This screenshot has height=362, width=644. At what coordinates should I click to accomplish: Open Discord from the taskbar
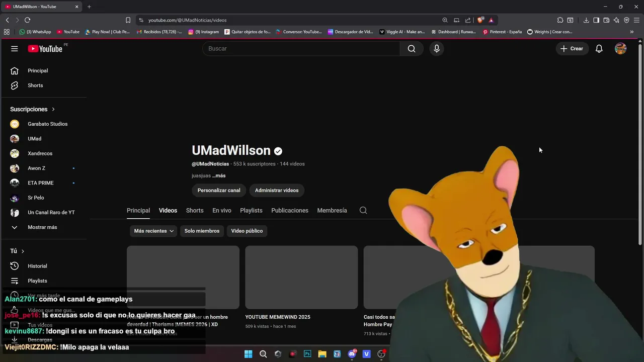click(x=352, y=354)
